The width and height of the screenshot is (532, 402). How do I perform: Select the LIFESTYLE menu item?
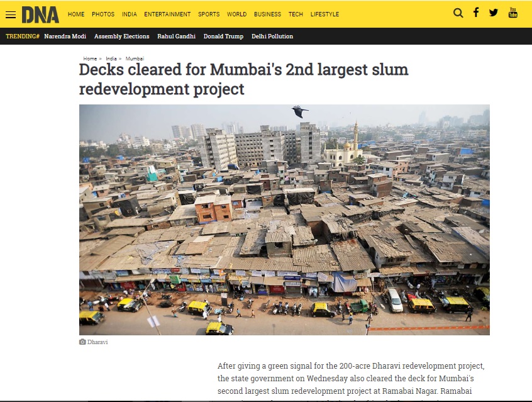[324, 14]
